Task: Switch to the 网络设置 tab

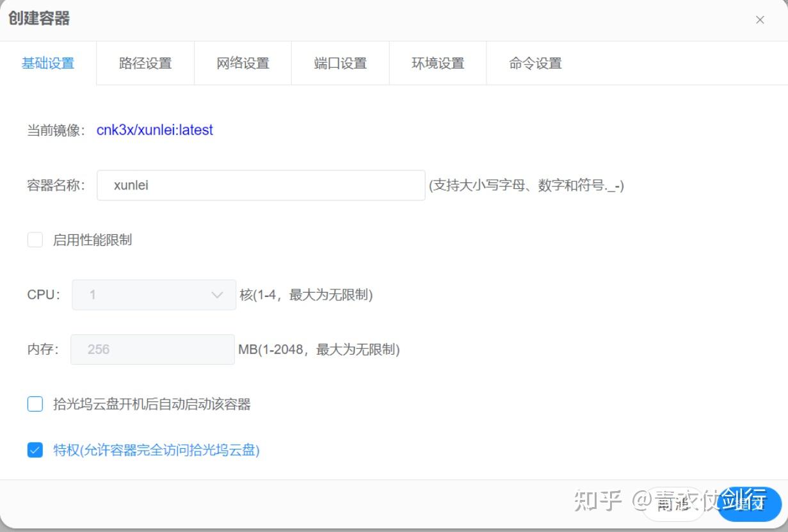Action: tap(243, 63)
